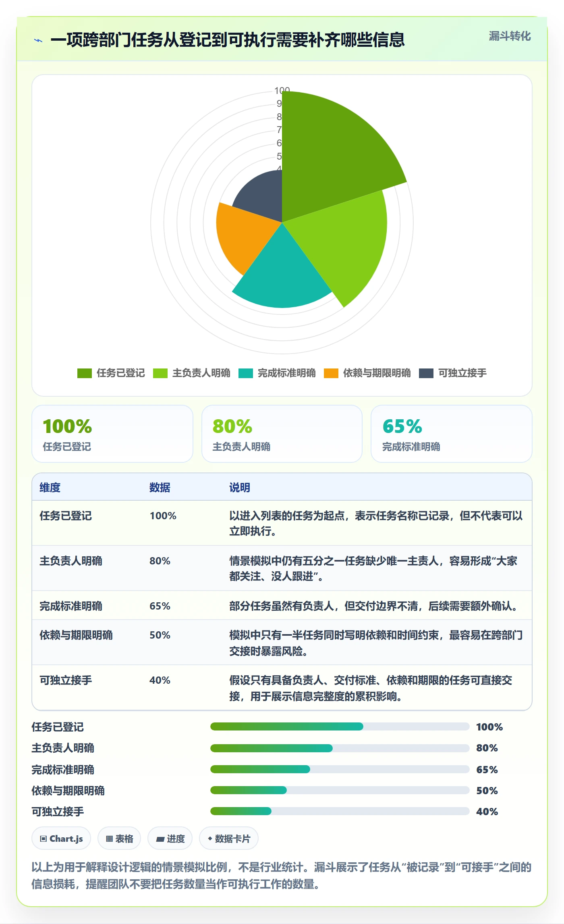Click the 任务已登记 100% progress bar
Screen dimensions: 564x924
click(x=340, y=726)
